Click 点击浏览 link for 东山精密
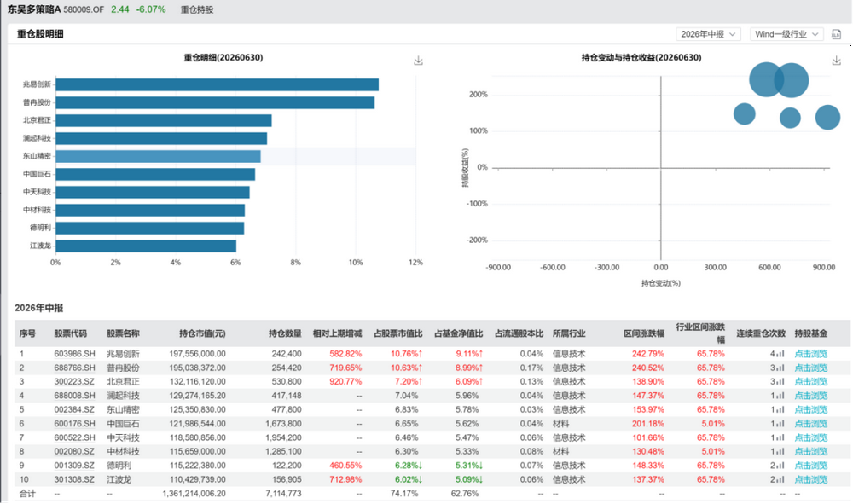Image resolution: width=853 pixels, height=504 pixels. 810,410
